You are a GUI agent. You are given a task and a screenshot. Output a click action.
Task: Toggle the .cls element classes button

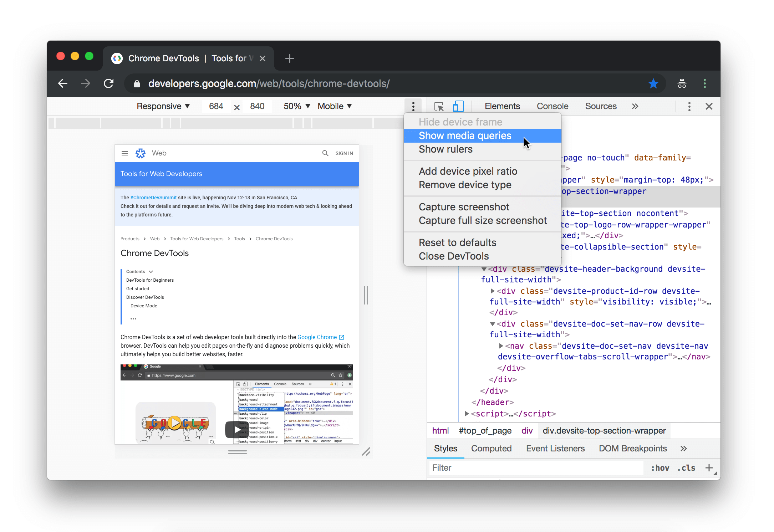point(686,468)
